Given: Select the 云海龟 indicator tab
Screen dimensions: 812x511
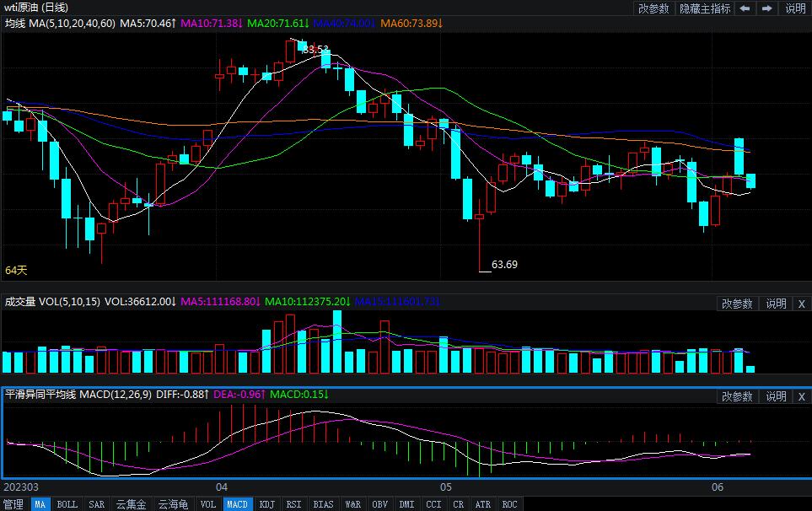Looking at the screenshot, I should pyautogui.click(x=175, y=504).
